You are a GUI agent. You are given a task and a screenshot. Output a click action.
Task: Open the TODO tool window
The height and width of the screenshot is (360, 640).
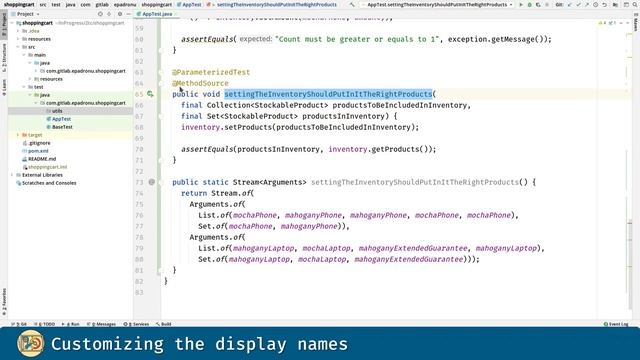tap(44, 324)
